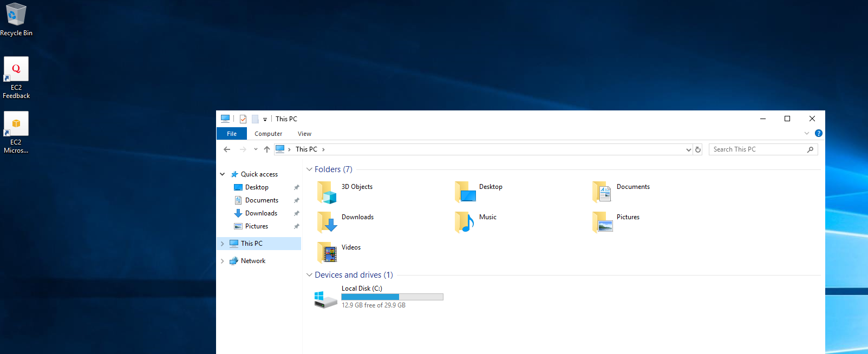868x354 pixels.
Task: Select the Documents folder icon in Folders
Action: point(603,192)
